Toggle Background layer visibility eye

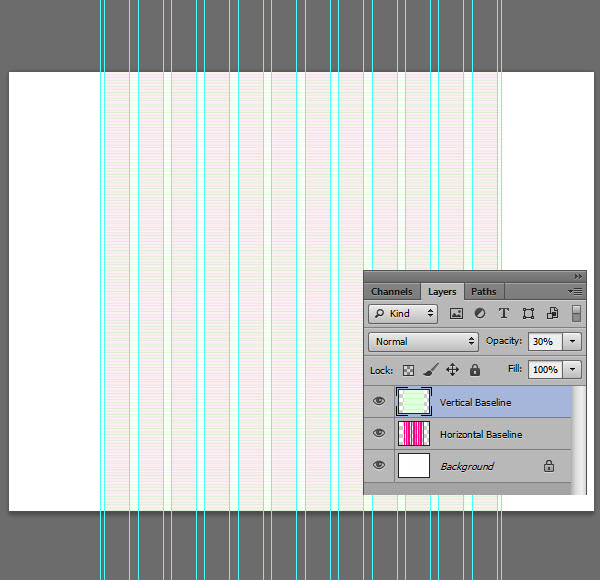coord(379,465)
